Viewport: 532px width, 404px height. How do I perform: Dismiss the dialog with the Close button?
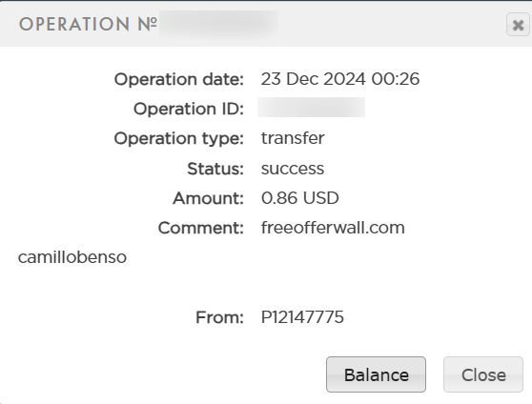(x=483, y=374)
